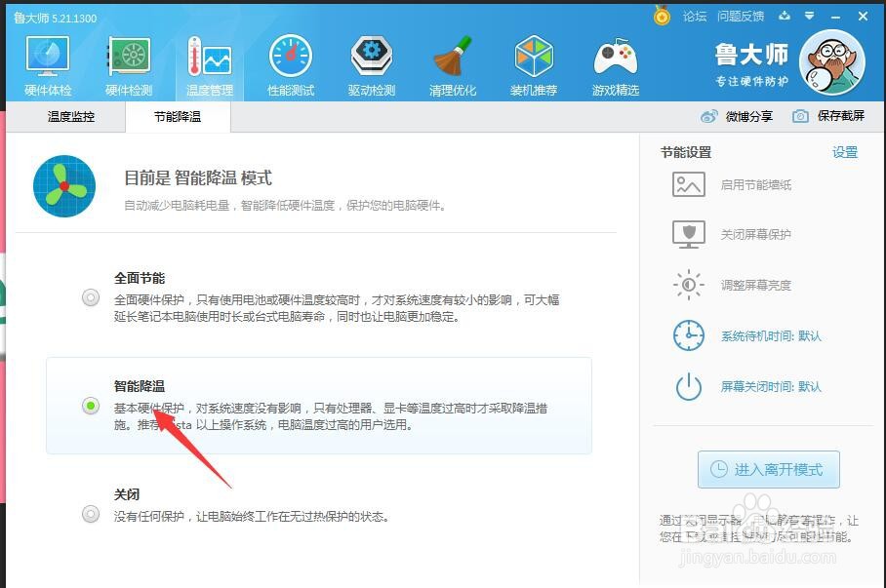886x588 pixels.
Task: Launch 性能测试 performance test
Action: click(x=291, y=66)
